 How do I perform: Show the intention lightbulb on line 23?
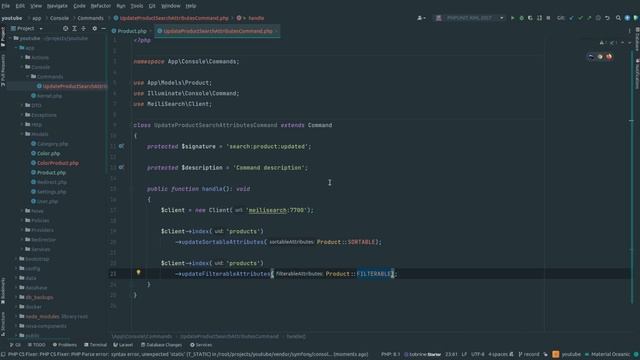(138, 273)
